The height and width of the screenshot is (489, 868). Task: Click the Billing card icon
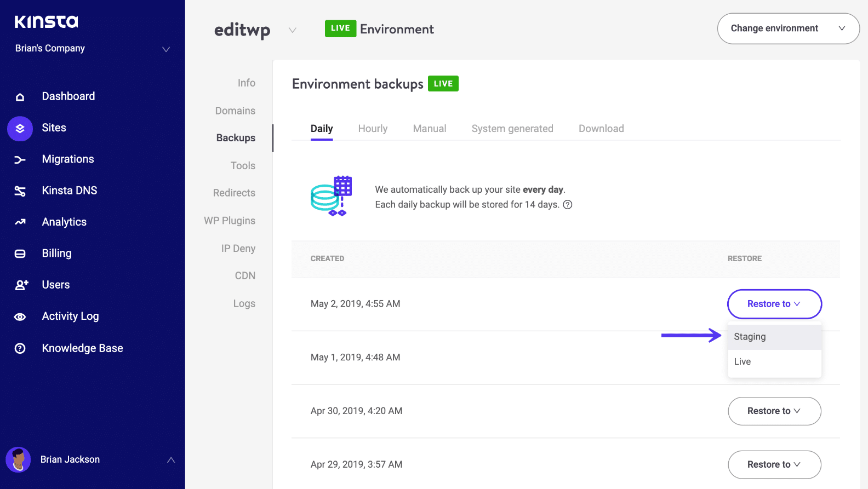click(x=20, y=254)
